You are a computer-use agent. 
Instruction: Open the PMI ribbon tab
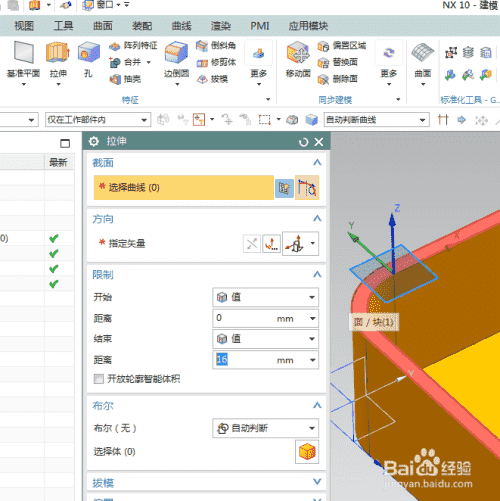click(x=260, y=26)
